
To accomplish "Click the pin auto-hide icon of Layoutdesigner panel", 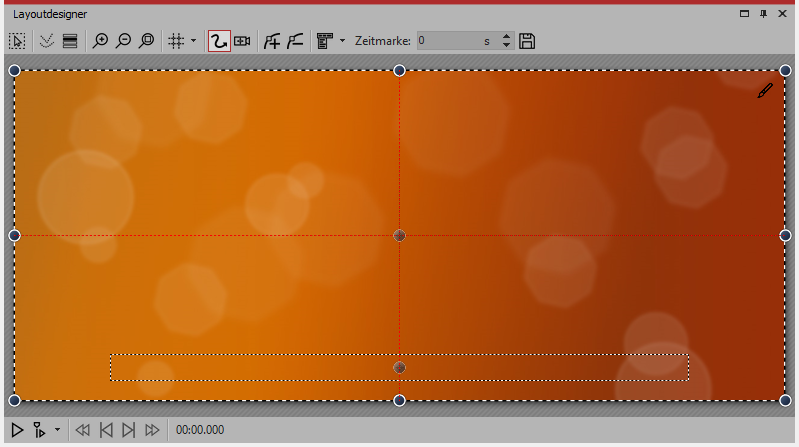I will [763, 14].
